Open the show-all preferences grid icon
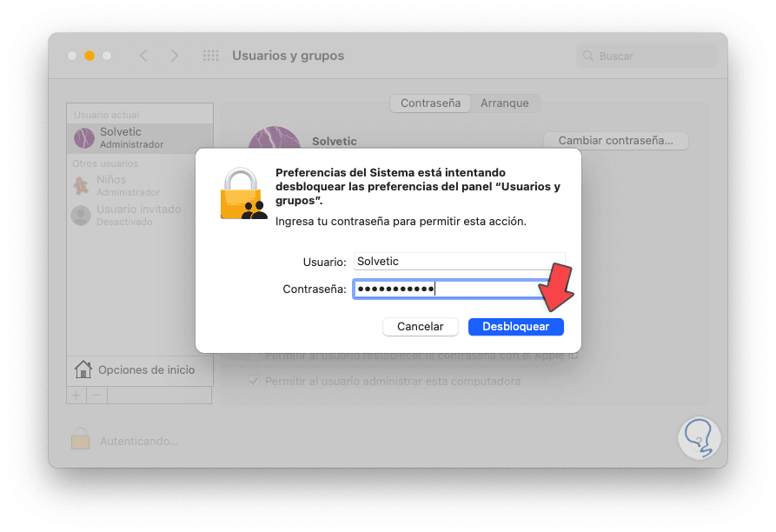The height and width of the screenshot is (532, 776). [x=211, y=56]
